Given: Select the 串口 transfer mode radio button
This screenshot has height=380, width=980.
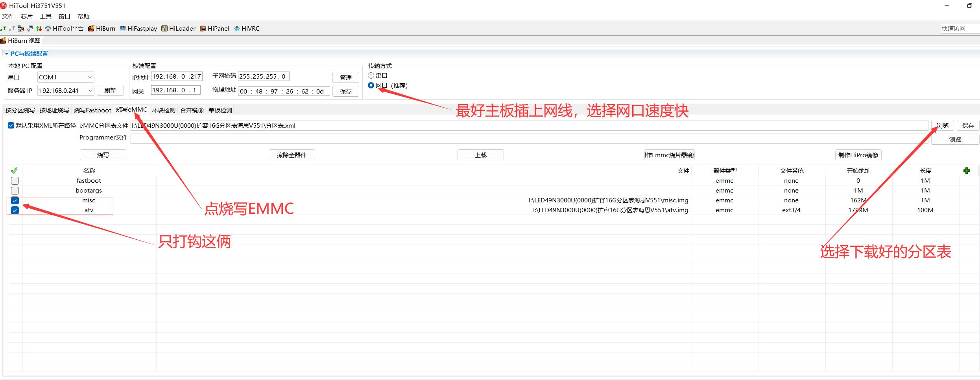Looking at the screenshot, I should coord(371,75).
